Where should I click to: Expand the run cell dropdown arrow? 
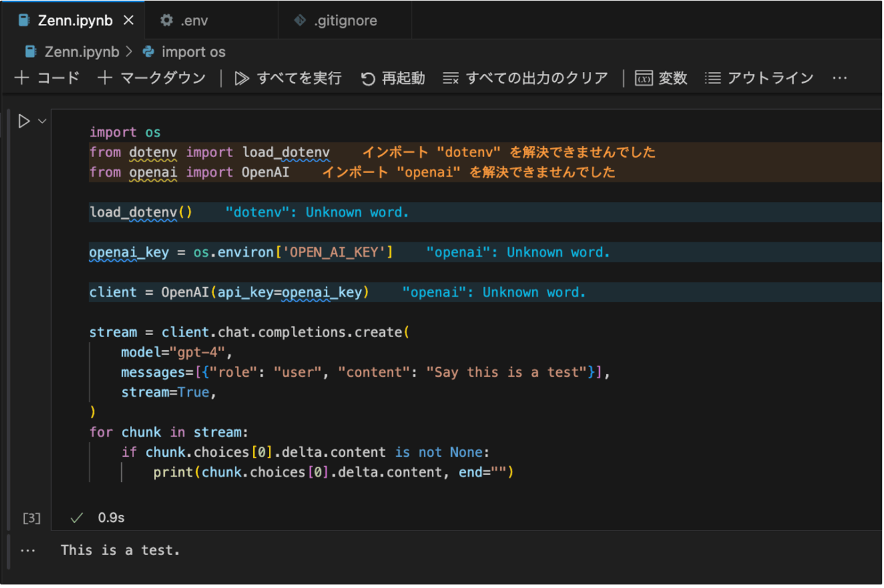coord(42,121)
